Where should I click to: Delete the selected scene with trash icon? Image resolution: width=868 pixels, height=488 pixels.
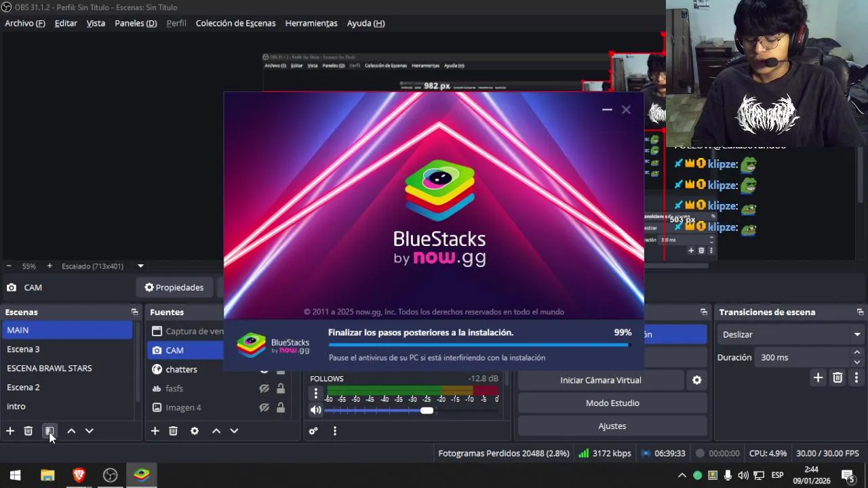click(28, 431)
